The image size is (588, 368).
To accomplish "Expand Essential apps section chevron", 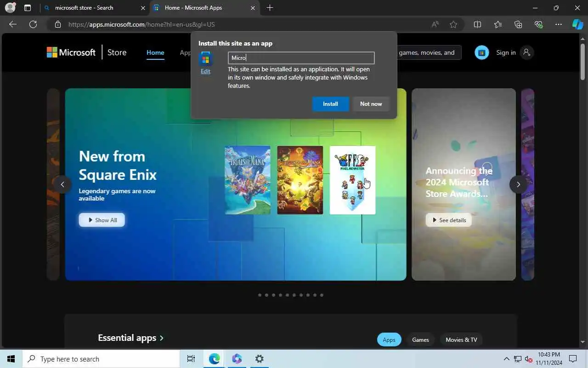I will (161, 338).
